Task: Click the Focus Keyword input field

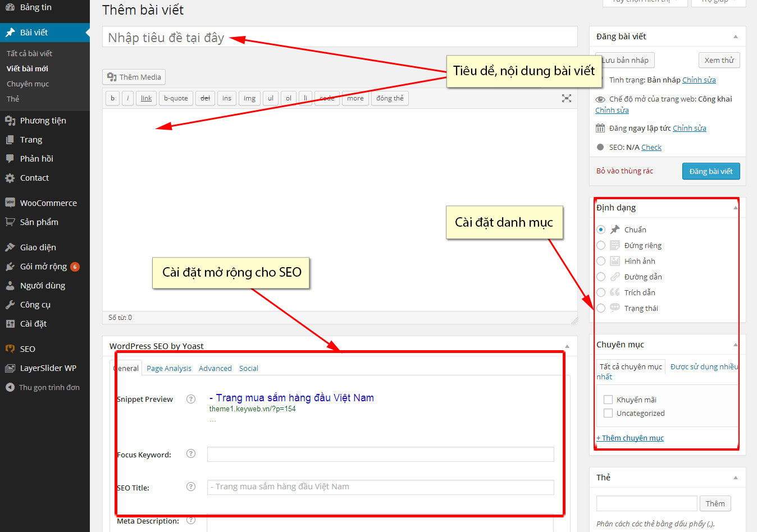Action: pyautogui.click(x=380, y=454)
